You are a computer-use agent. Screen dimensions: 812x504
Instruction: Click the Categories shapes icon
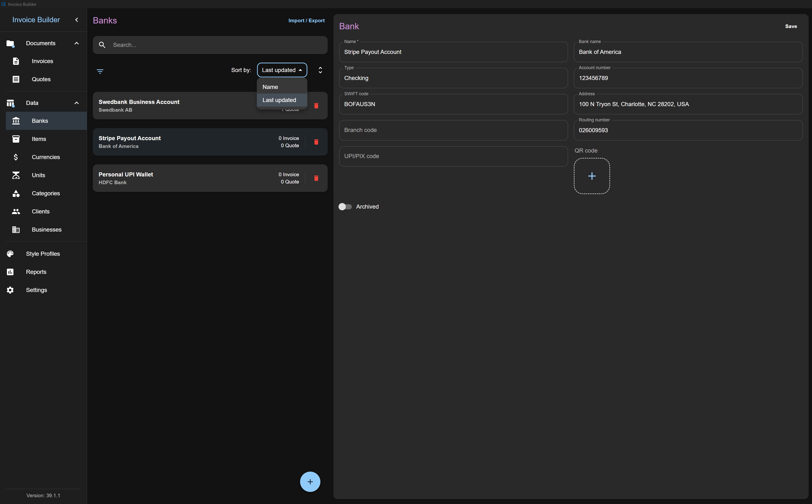click(x=16, y=193)
